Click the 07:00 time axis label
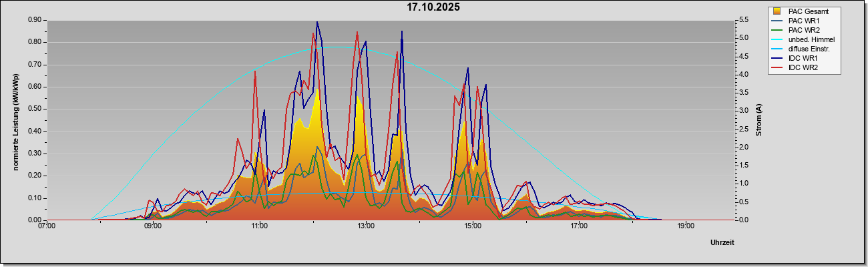 (x=46, y=226)
